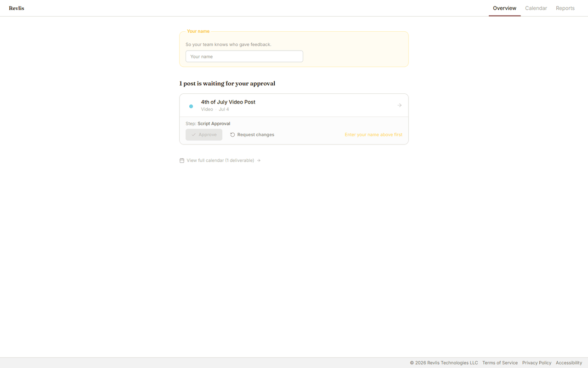Open the Accessibility link
Viewport: 588px width, 368px height.
[569, 363]
